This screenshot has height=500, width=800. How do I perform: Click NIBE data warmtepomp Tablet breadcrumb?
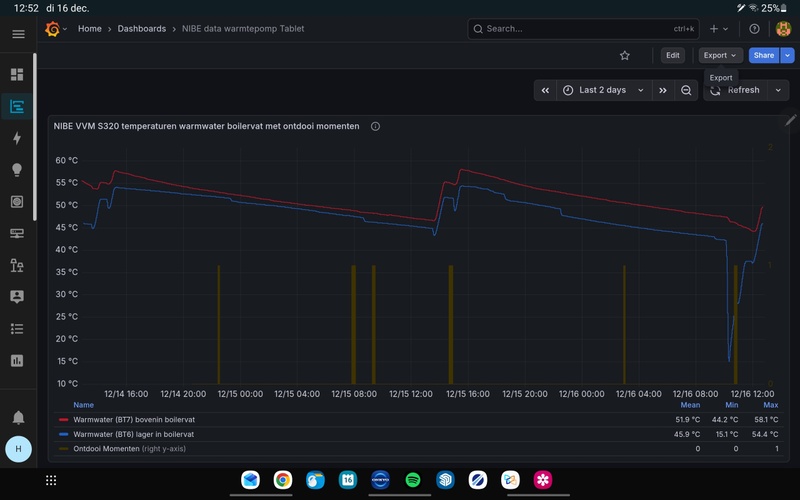tap(243, 29)
